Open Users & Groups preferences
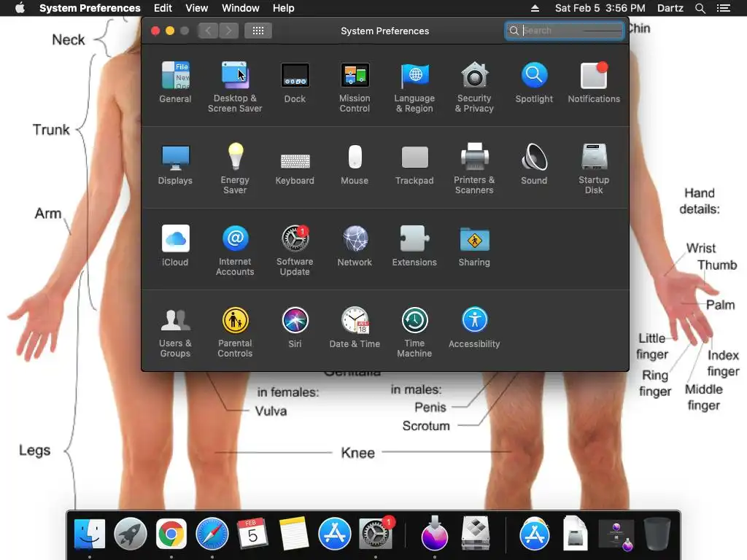 coord(175,332)
